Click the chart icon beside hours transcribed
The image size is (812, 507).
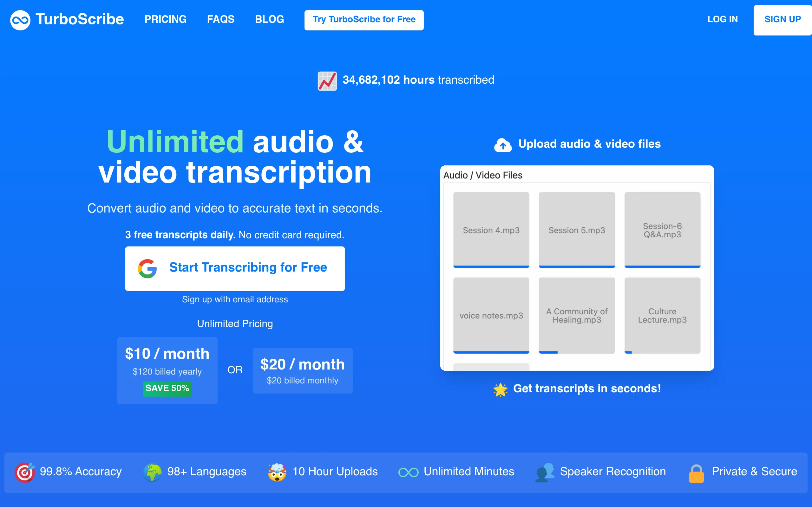tap(327, 80)
